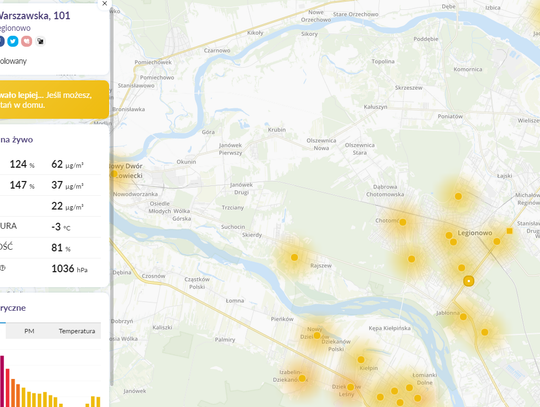Click the 81 % humidity value
The height and width of the screenshot is (407, 540).
pyautogui.click(x=61, y=248)
